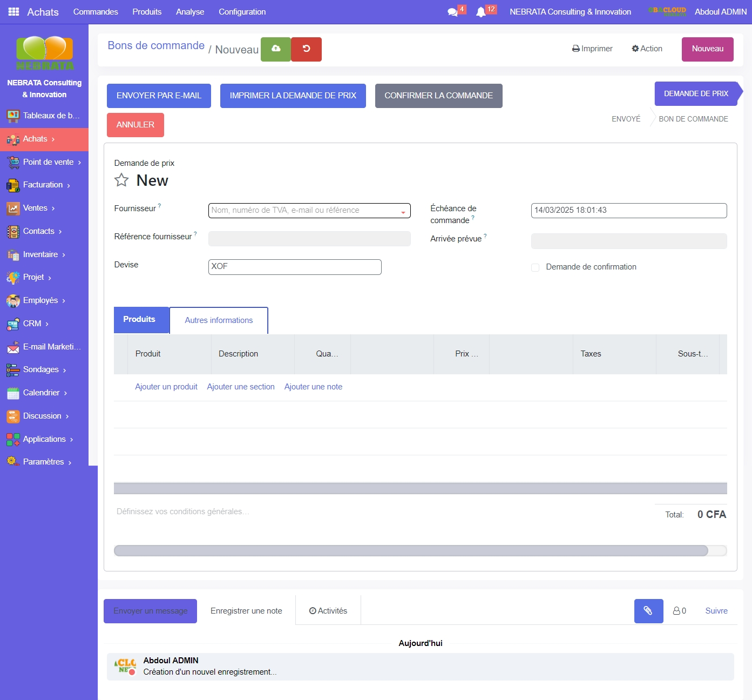Open the chat messages icon
This screenshot has width=752, height=700.
point(452,12)
